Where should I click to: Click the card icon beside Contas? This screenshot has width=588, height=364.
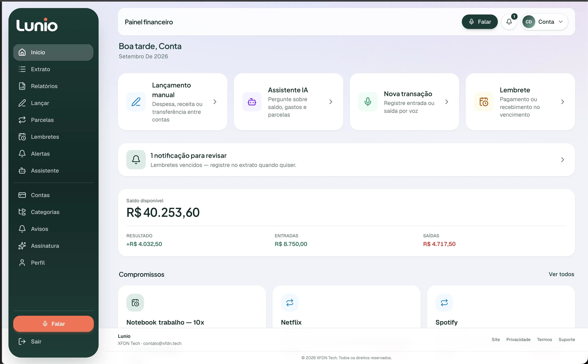click(x=22, y=195)
